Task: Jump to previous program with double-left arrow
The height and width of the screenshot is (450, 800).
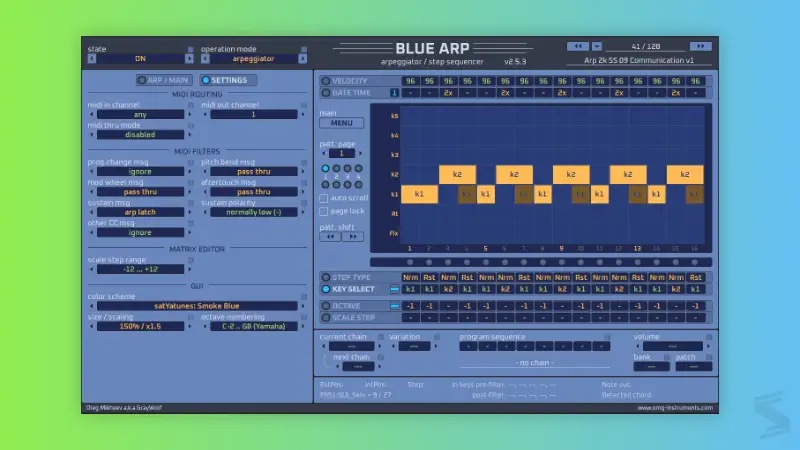Action: pyautogui.click(x=578, y=46)
